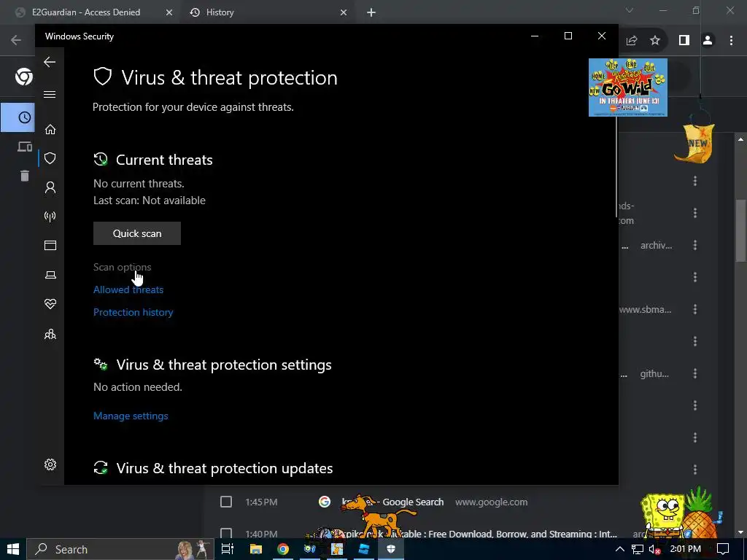
Task: Open Chrome's three-dot main menu
Action: coord(731,41)
